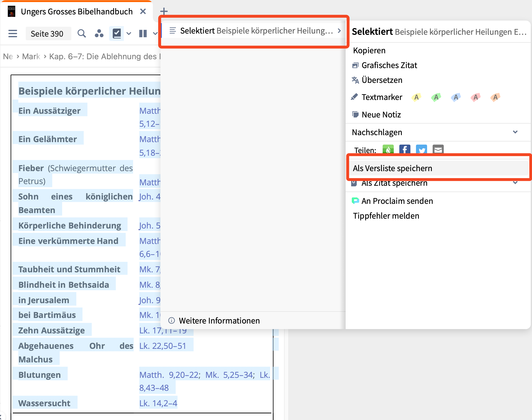Open a new tab with plus button
This screenshot has height=420, width=532.
click(164, 11)
